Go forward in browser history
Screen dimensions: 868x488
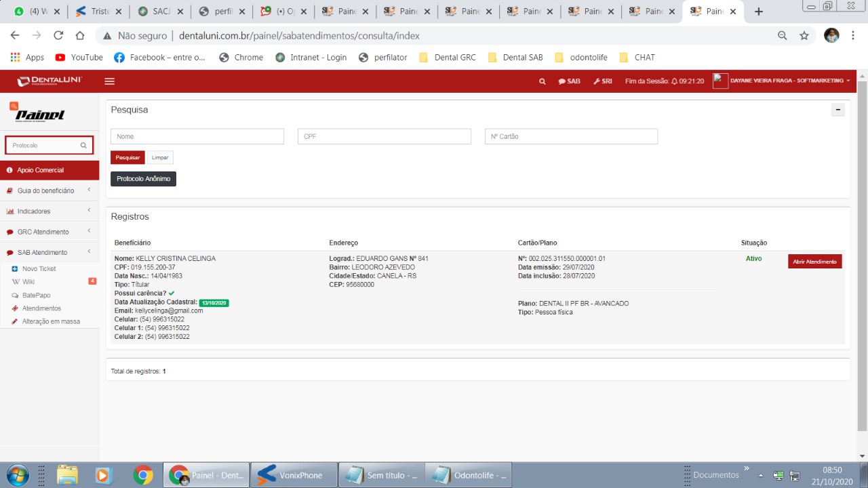point(37,35)
